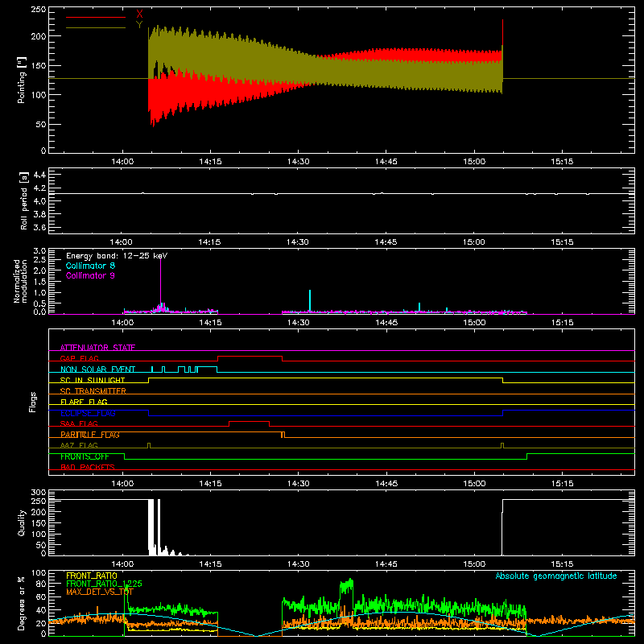The image size is (644, 644).
Task: Click the 14:00 tick label under pointing plot
Action: (x=122, y=162)
